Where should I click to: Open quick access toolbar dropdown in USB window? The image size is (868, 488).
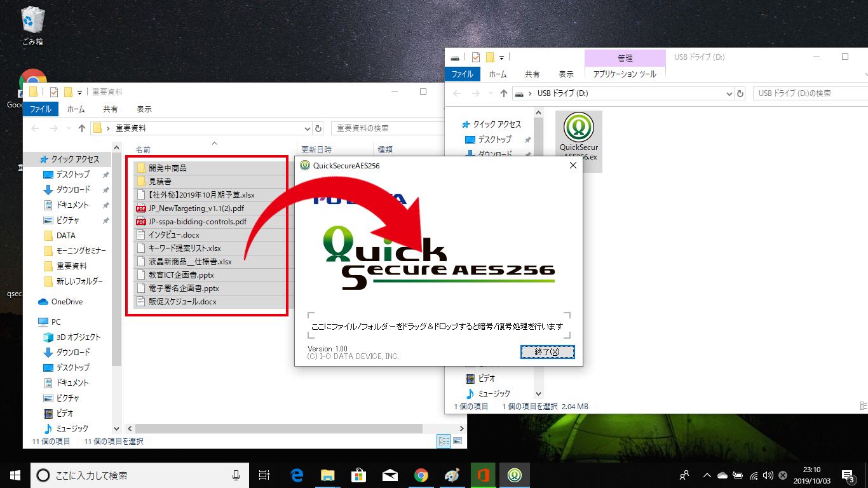pyautogui.click(x=501, y=57)
